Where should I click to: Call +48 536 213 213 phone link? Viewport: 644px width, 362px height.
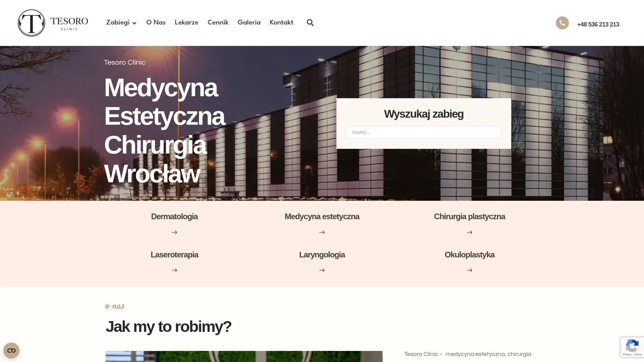(598, 24)
